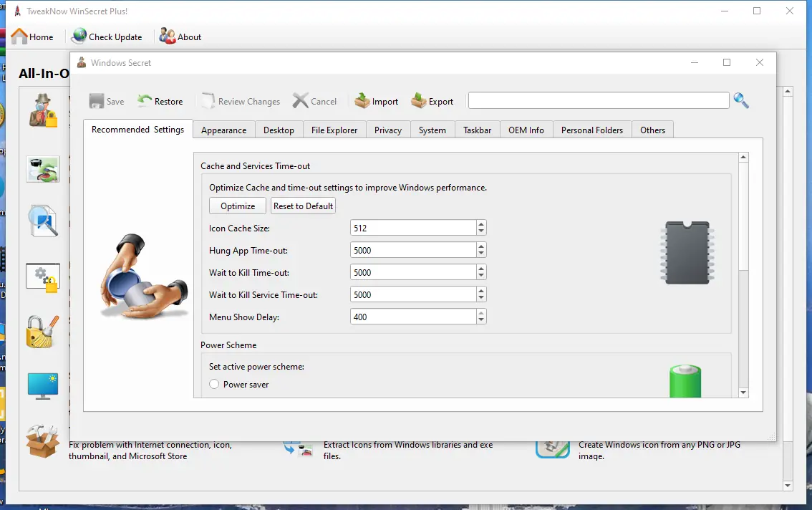Viewport: 812px width, 510px height.
Task: Open About in main window
Action: [x=180, y=37]
